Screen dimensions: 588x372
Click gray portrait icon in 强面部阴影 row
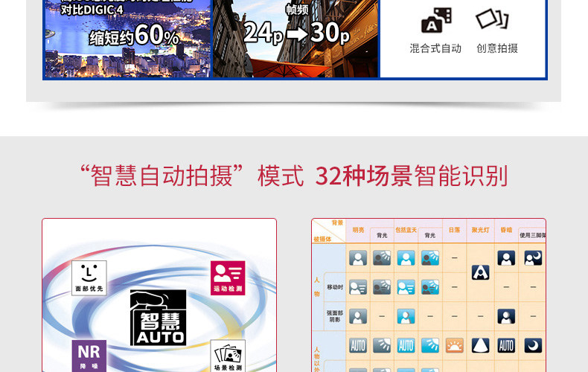(358, 316)
